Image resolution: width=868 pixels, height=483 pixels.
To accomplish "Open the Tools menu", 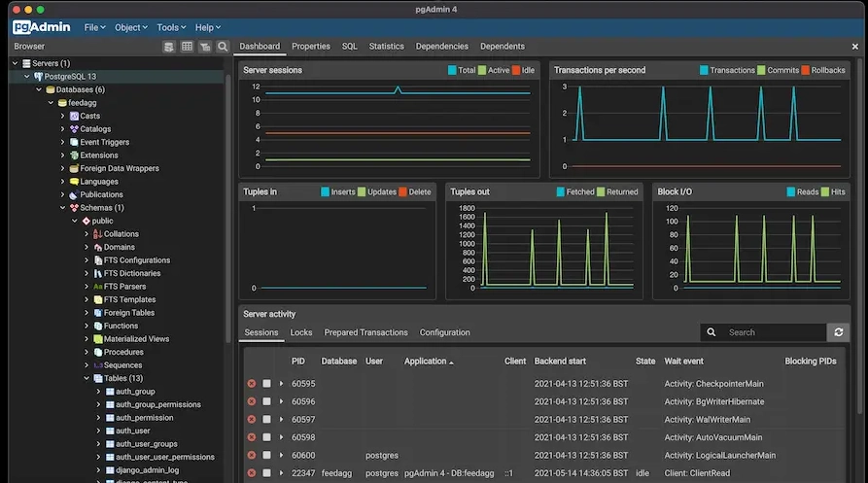I will coord(171,27).
